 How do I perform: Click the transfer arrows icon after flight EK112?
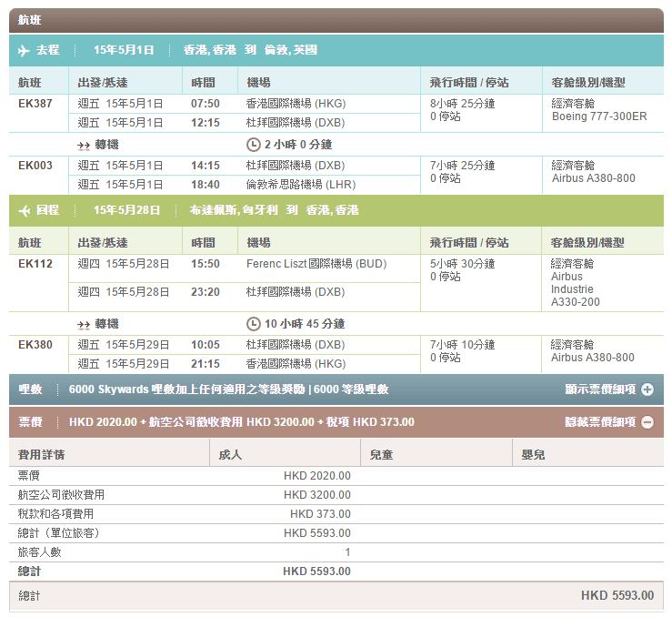click(84, 324)
